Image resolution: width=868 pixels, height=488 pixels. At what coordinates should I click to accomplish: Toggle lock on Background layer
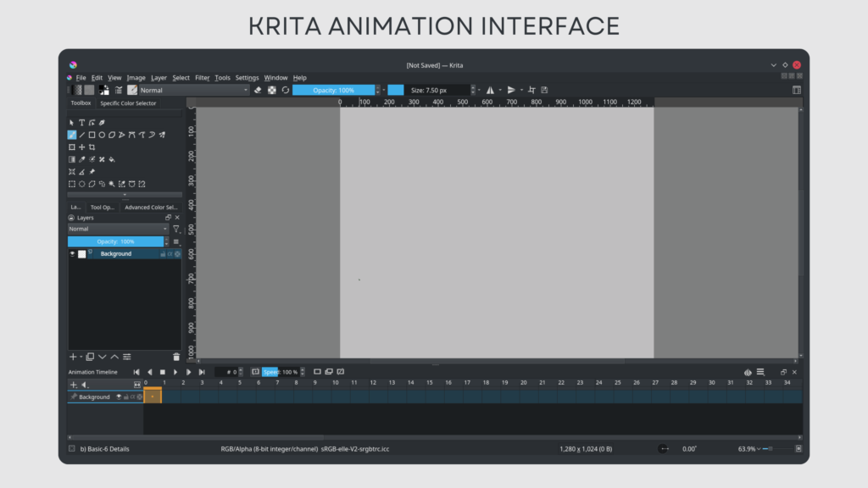164,253
